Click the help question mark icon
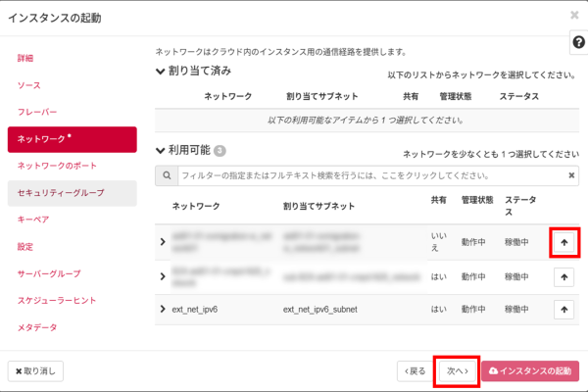This screenshot has height=392, width=588. pyautogui.click(x=577, y=44)
